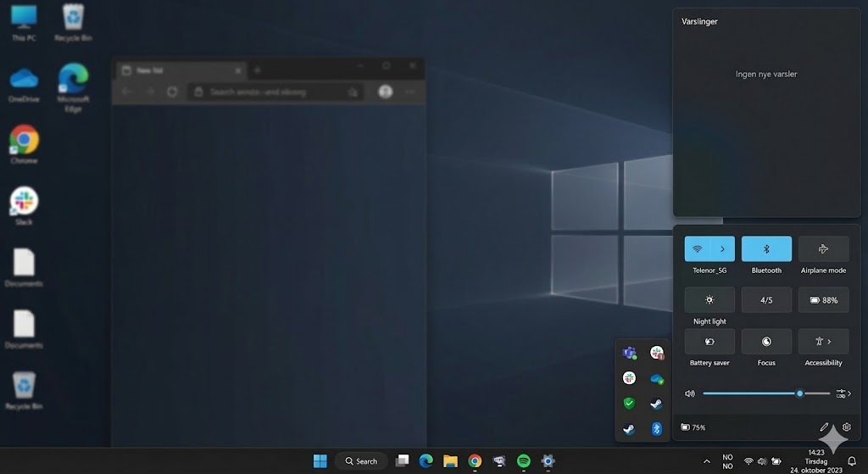
Task: Expand the Accessibility options chevron
Action: [x=830, y=342]
